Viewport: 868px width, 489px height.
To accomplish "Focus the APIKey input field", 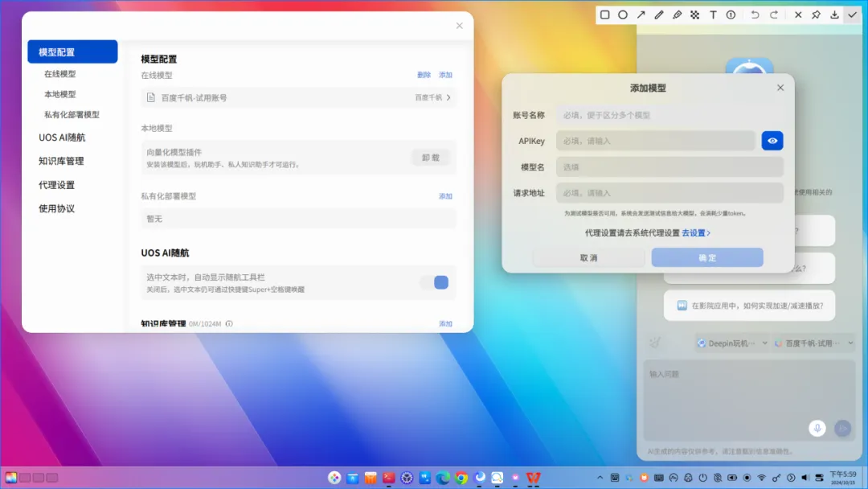I will click(x=656, y=141).
